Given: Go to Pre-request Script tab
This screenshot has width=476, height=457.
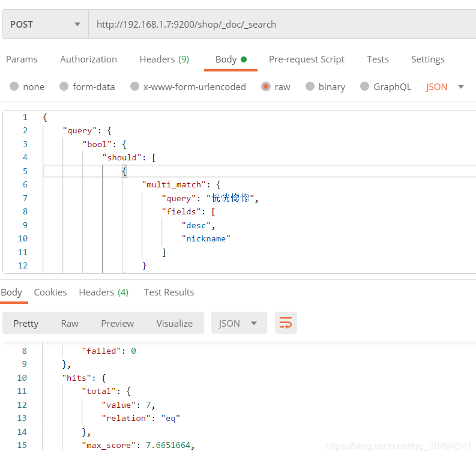Looking at the screenshot, I should pyautogui.click(x=306, y=59).
